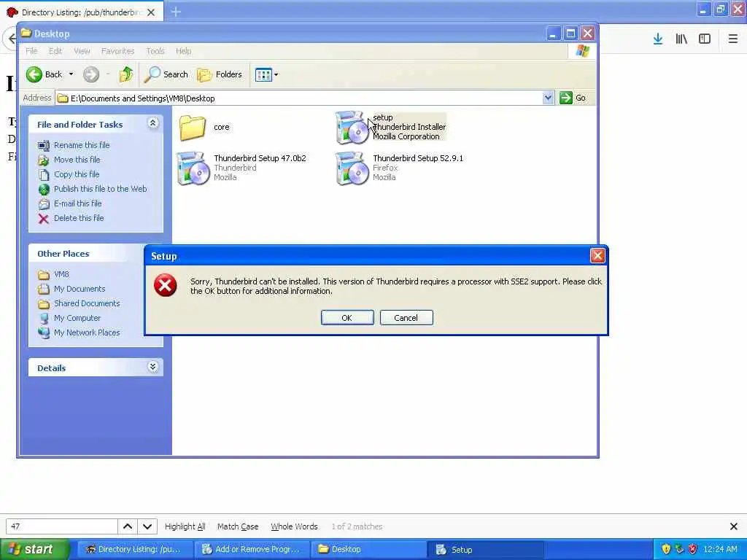Open the Tools menu
The width and height of the screenshot is (747, 560).
155,51
